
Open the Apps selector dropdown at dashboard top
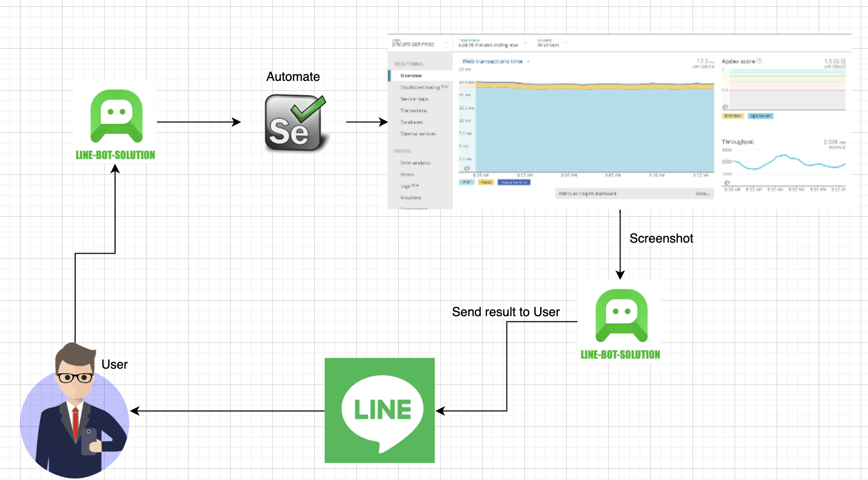420,43
